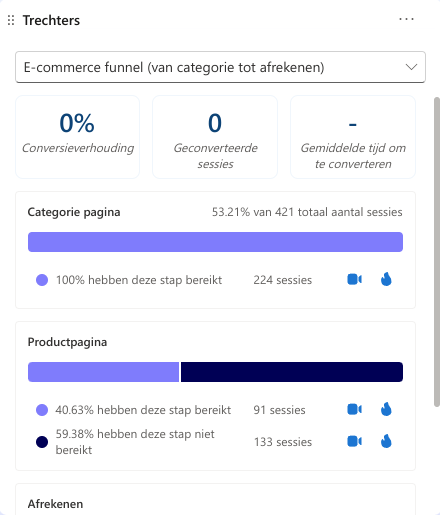Open heatmap for Categorie pagina 224 sessies
Image resolution: width=440 pixels, height=515 pixels.
point(386,279)
